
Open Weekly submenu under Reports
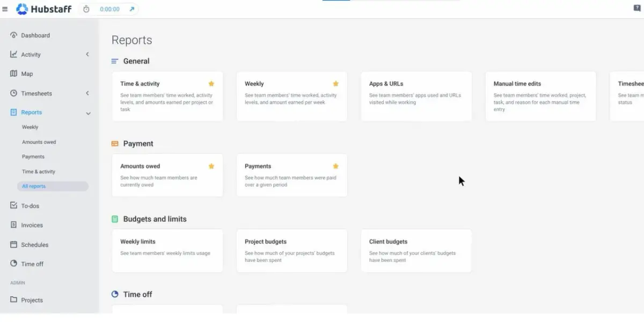point(30,127)
